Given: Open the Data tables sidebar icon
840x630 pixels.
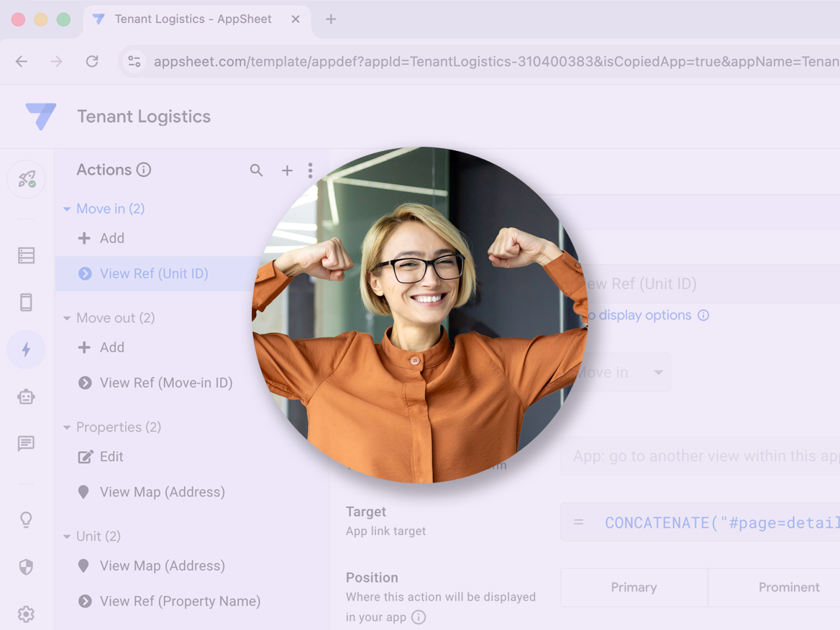Looking at the screenshot, I should click(26, 255).
